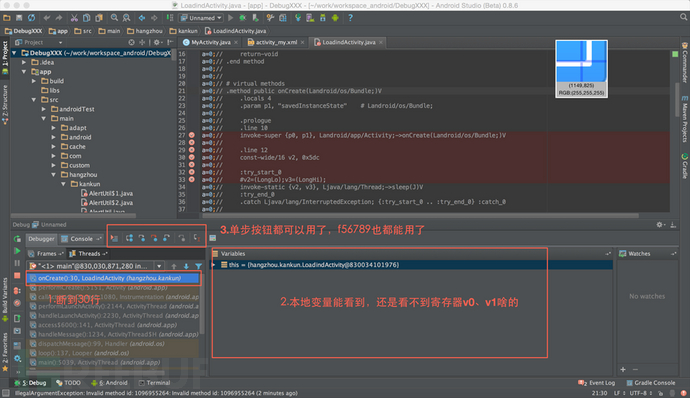
Task: Remove breakpoint on line 30
Action: pos(192,157)
